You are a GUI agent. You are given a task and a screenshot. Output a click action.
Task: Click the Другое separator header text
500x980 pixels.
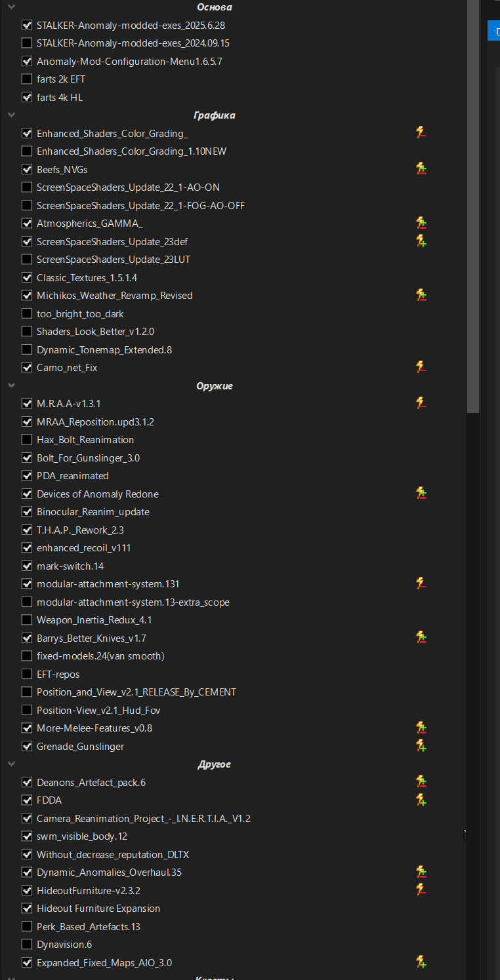pyautogui.click(x=215, y=764)
